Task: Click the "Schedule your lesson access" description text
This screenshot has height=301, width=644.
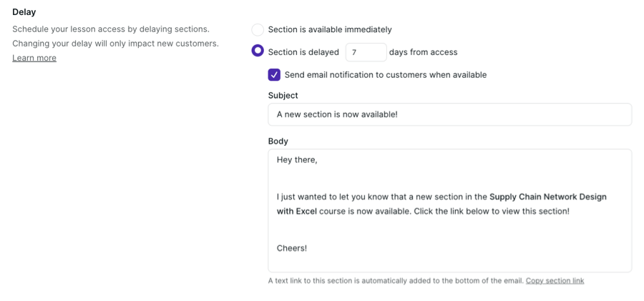Action: (111, 29)
